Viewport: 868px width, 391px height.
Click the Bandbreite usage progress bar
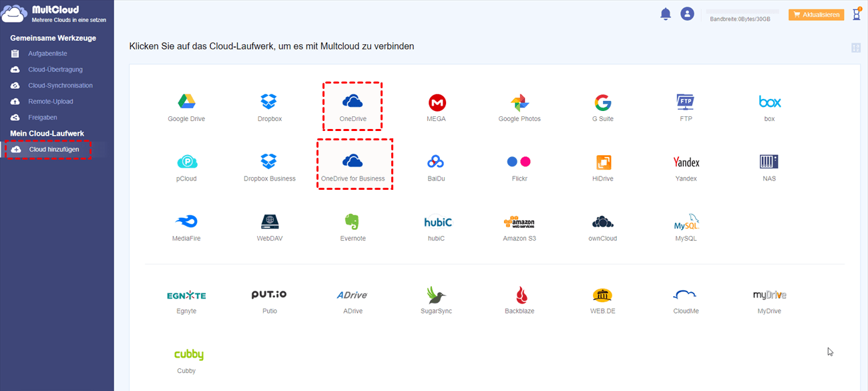pos(742,11)
